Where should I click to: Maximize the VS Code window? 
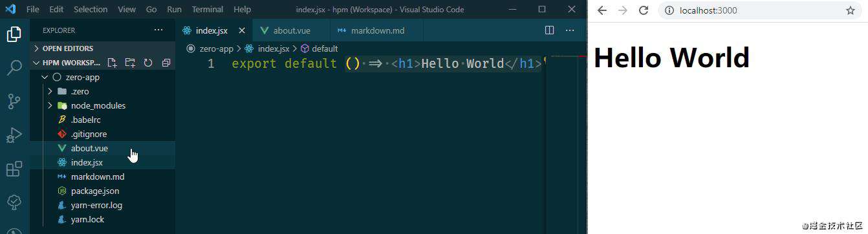click(x=542, y=9)
